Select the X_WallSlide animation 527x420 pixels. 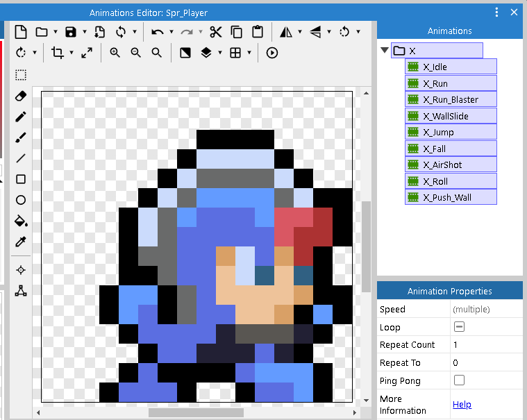coord(451,116)
